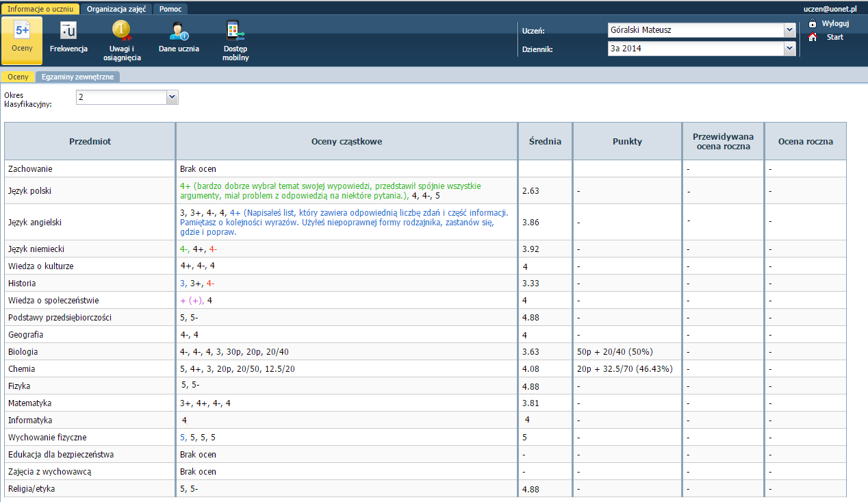The image size is (868, 502).
Task: Click the Góralski Mateusz student field
Action: [695, 30]
